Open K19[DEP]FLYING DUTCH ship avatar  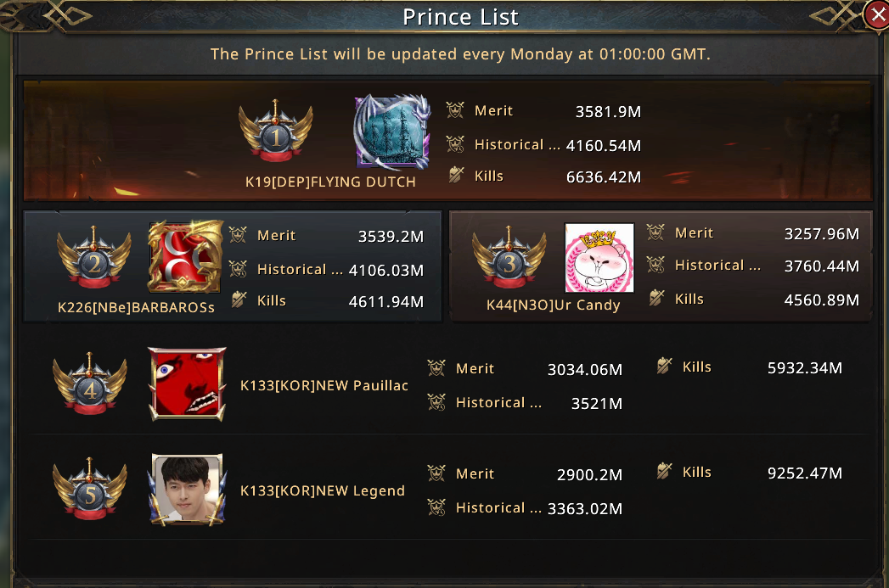[391, 132]
